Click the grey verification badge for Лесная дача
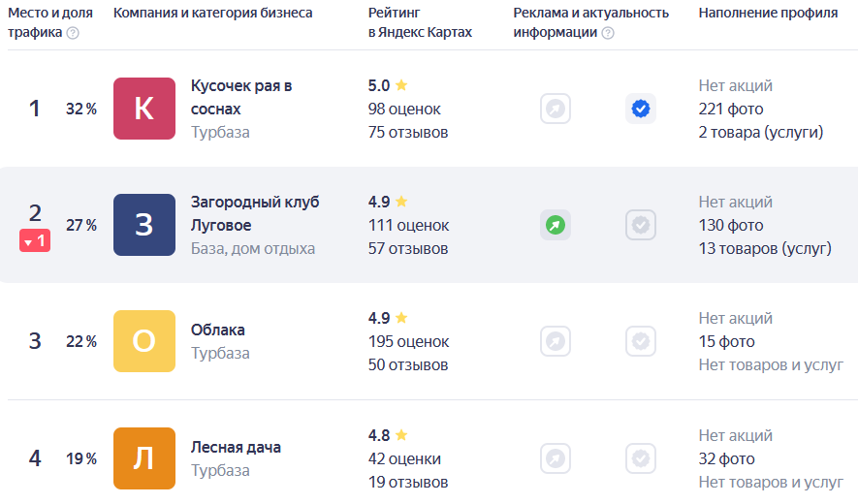Screen dimensions: 858x504 pos(641,458)
